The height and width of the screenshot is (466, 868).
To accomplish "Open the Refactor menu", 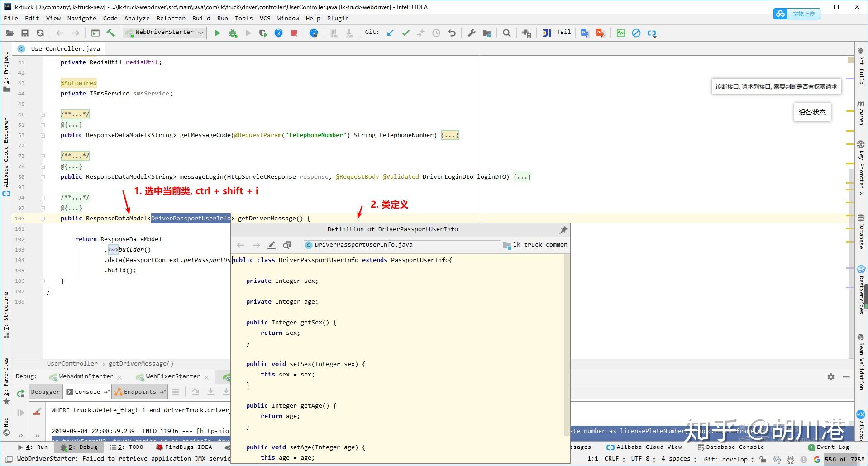I will [x=171, y=18].
